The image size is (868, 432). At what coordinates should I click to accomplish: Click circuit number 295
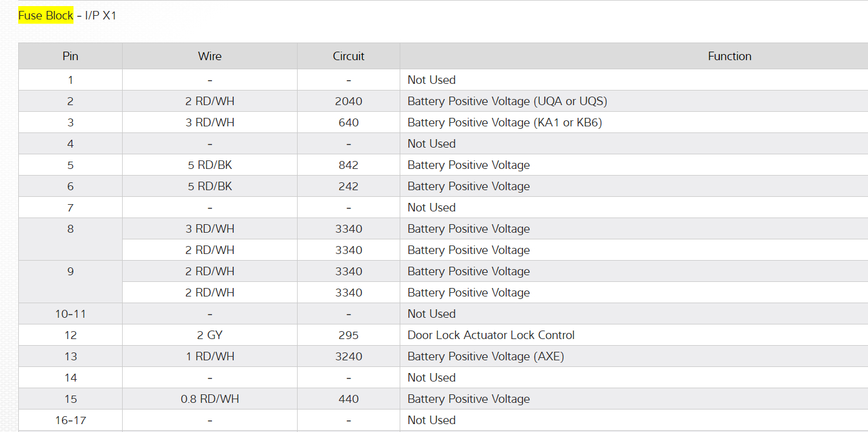(349, 335)
